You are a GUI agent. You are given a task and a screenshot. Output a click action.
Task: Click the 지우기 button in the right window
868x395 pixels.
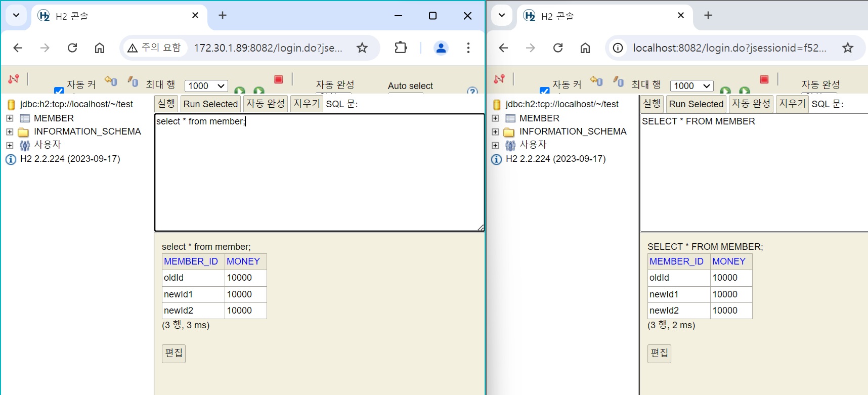point(793,104)
